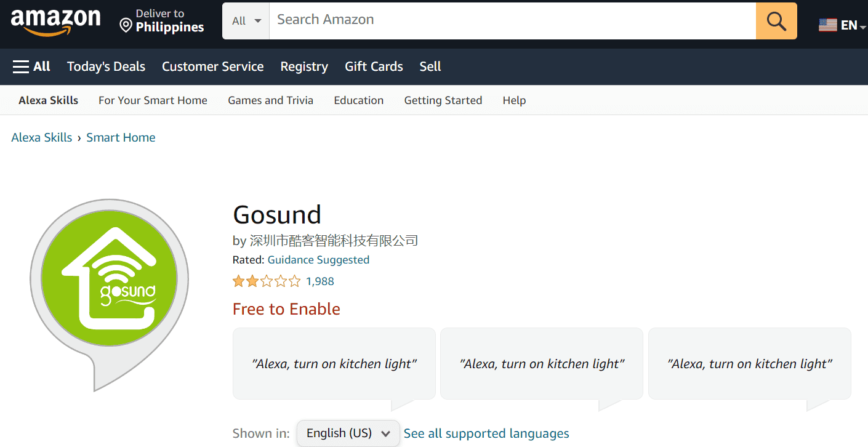Open Today's Deals menu item
This screenshot has height=447, width=868.
click(106, 66)
